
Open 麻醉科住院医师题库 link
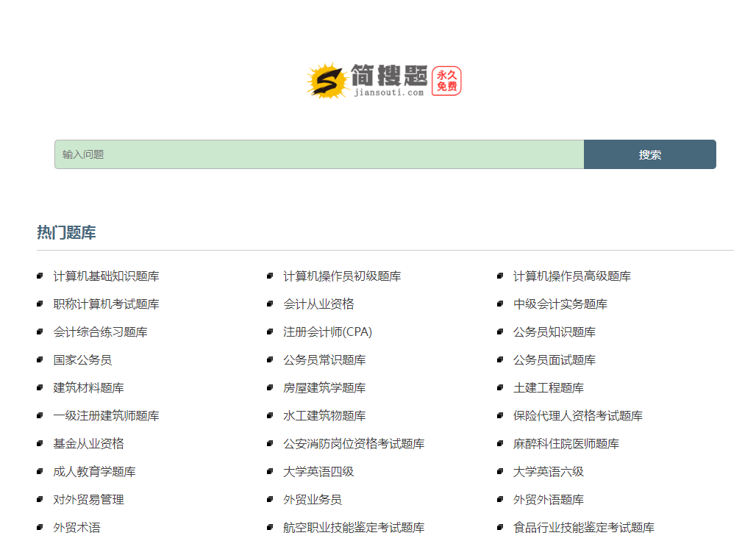point(566,444)
